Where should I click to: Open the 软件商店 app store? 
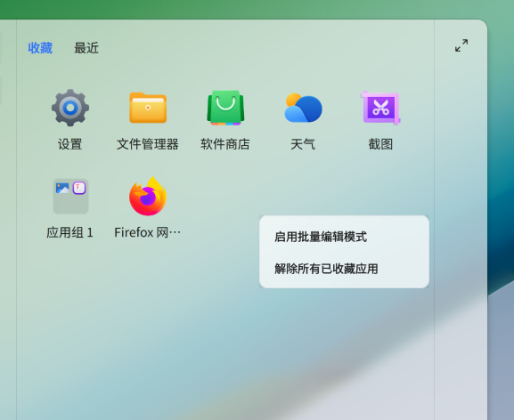(x=225, y=108)
